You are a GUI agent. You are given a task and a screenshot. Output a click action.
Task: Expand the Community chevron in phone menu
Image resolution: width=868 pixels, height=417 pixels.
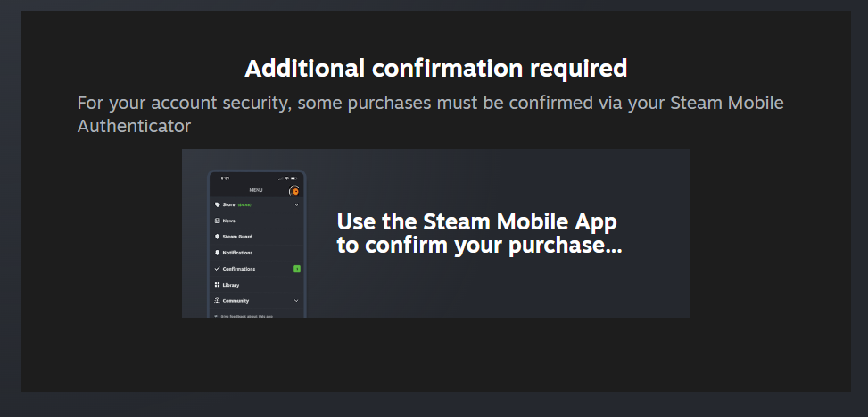(296, 301)
